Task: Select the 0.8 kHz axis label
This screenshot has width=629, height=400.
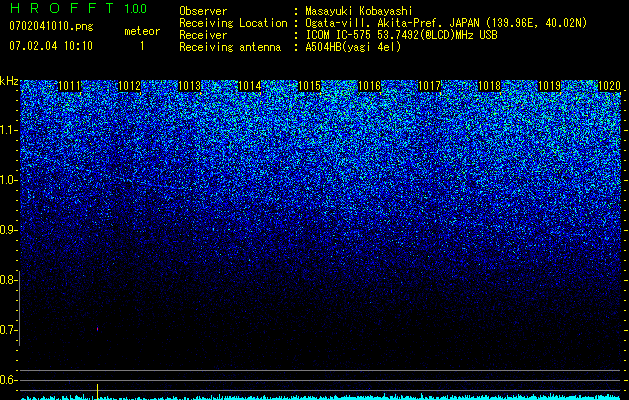Action: click(8, 280)
